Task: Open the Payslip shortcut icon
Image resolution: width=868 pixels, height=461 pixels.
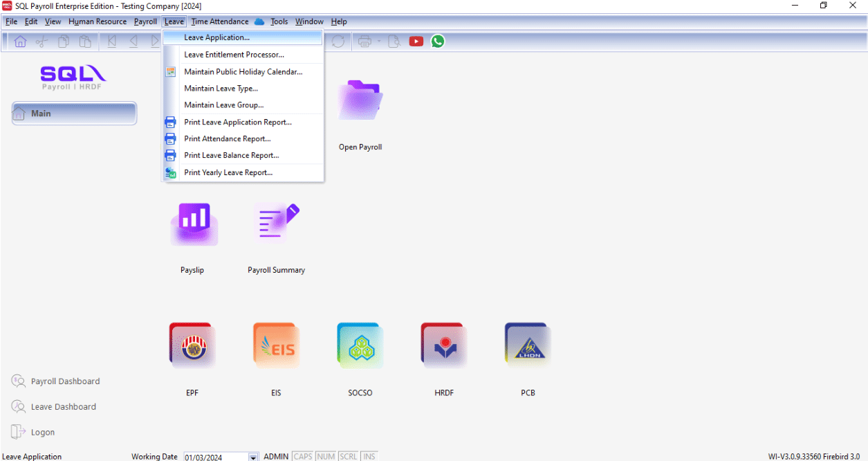Action: point(192,225)
